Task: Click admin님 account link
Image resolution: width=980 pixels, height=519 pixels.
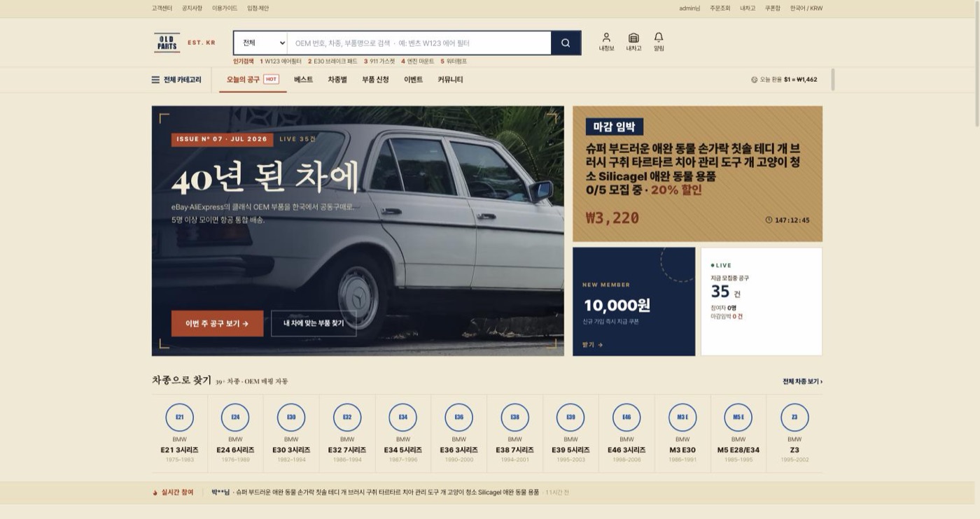Action: click(689, 8)
